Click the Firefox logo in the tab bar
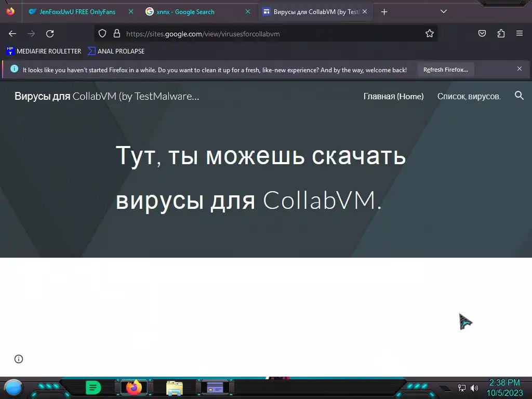Viewport: 532px width, 399px height. (x=10, y=11)
